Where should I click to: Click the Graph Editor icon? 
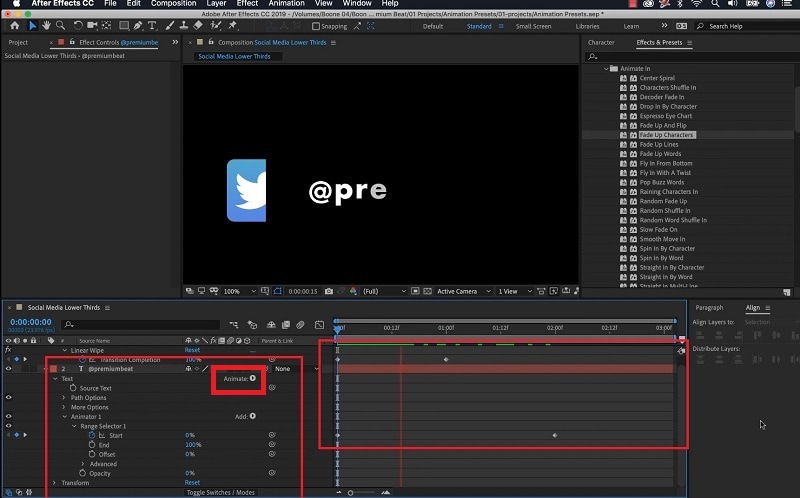319,325
